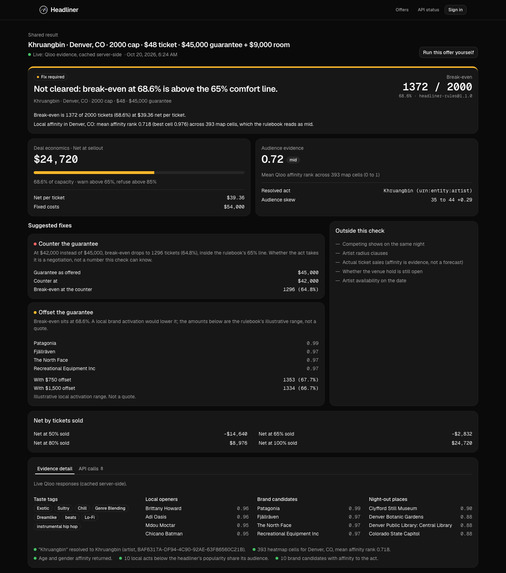Select the Exotic taste tag

point(43,508)
